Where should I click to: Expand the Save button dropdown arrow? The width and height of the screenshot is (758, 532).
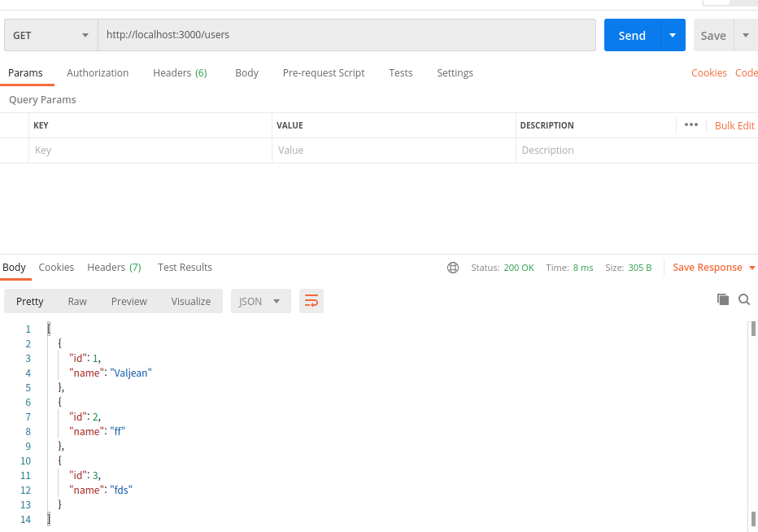746,35
